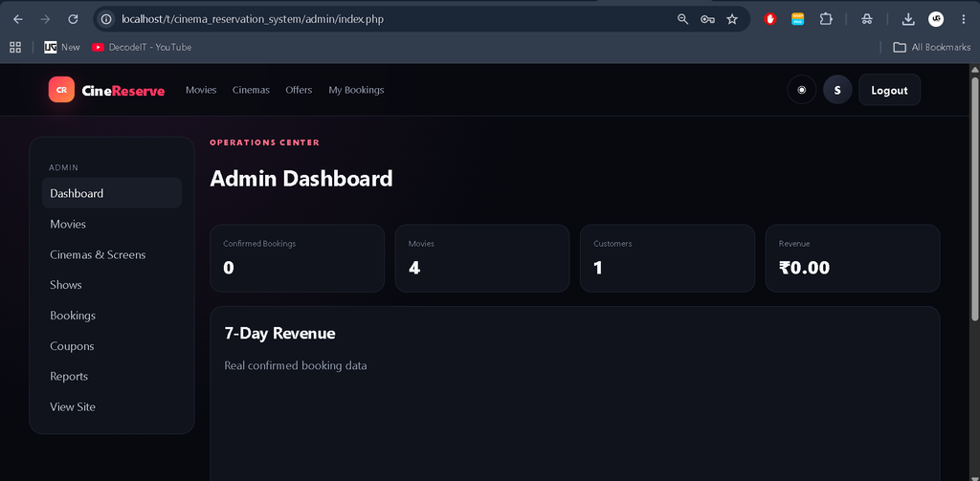
Task: Open the Extensions puzzle icon
Action: [x=826, y=19]
